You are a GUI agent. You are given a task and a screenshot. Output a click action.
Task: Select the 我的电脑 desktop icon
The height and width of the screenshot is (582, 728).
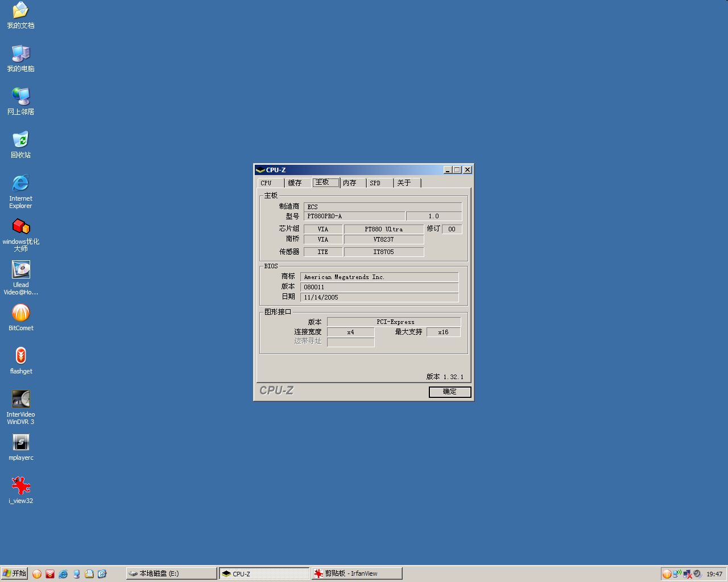20,59
